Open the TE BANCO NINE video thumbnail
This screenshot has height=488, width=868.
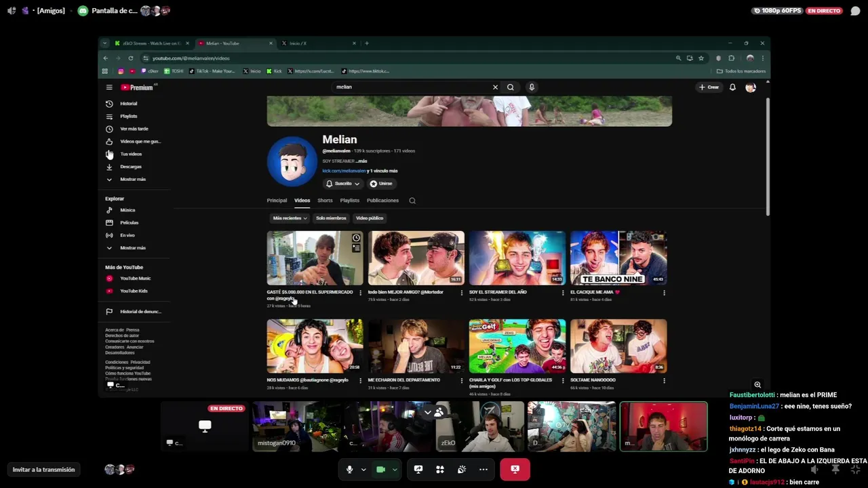(x=618, y=258)
